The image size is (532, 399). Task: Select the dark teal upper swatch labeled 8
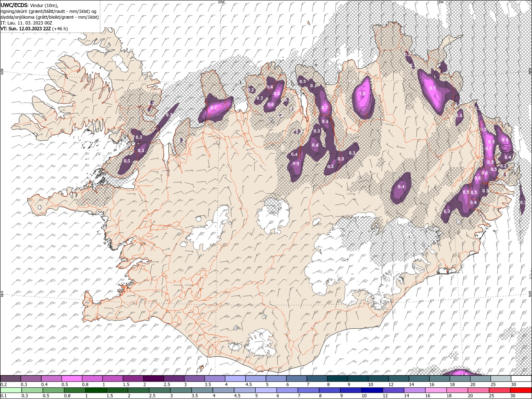(337, 378)
